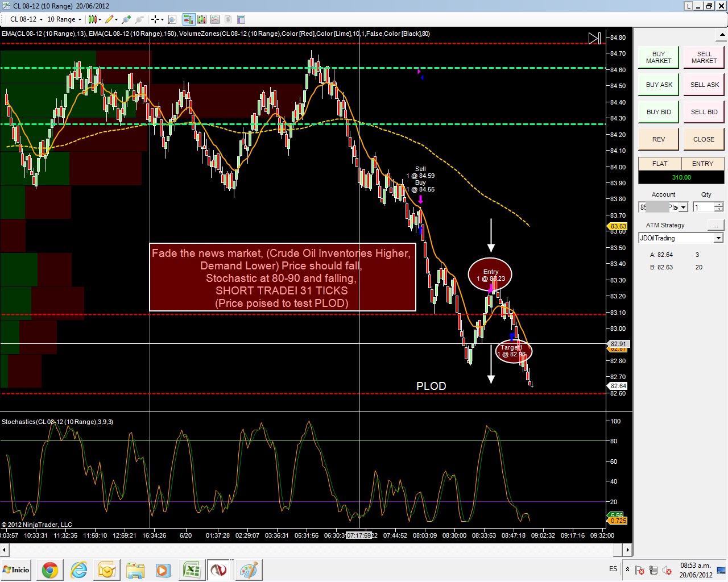Click the ES language indicator
The image size is (728, 582).
[613, 569]
